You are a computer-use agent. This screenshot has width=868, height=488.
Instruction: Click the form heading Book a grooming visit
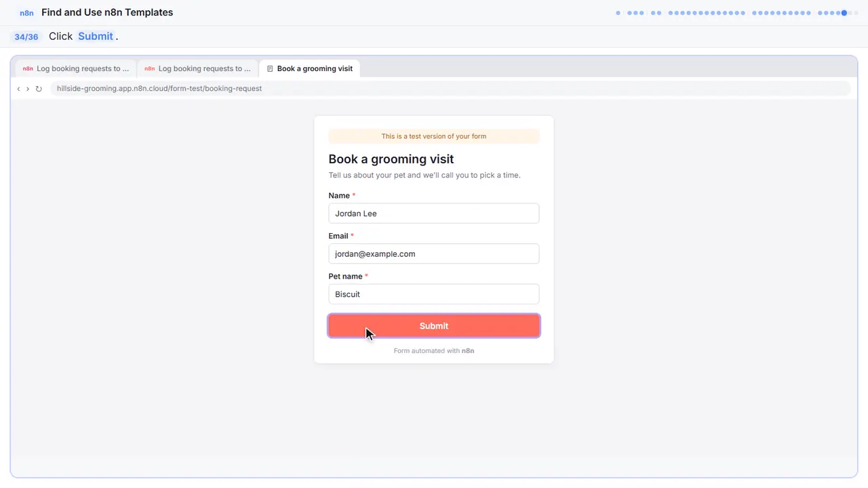[391, 159]
